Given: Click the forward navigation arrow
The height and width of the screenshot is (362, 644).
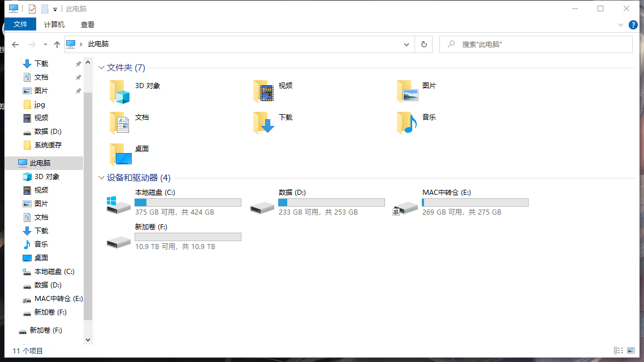Looking at the screenshot, I should point(32,44).
